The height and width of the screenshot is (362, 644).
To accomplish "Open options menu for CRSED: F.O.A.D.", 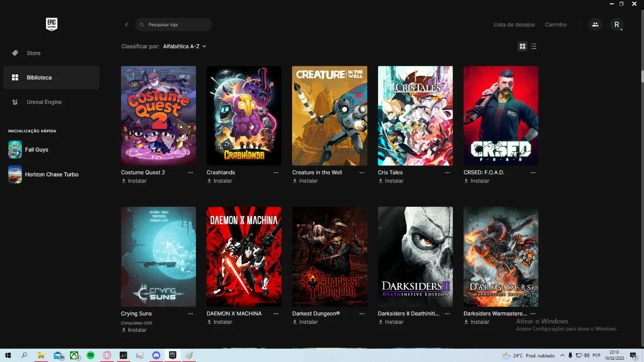I will coord(533,173).
